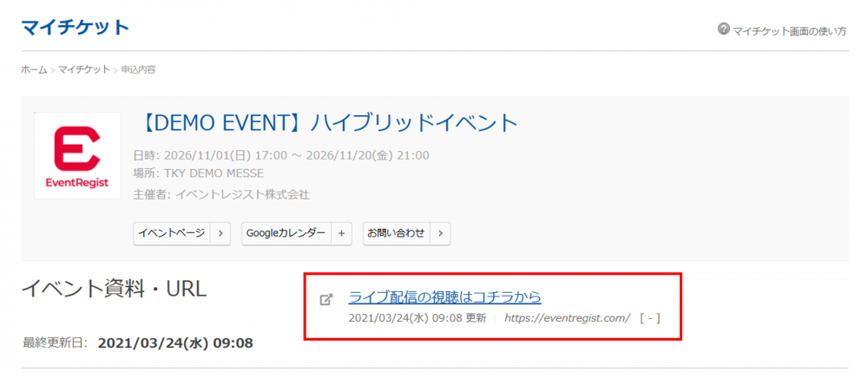Click the イベント資料・URL section heading

point(114,289)
